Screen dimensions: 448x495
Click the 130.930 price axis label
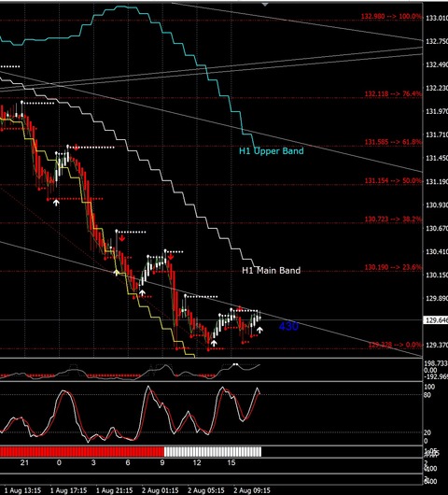point(437,205)
